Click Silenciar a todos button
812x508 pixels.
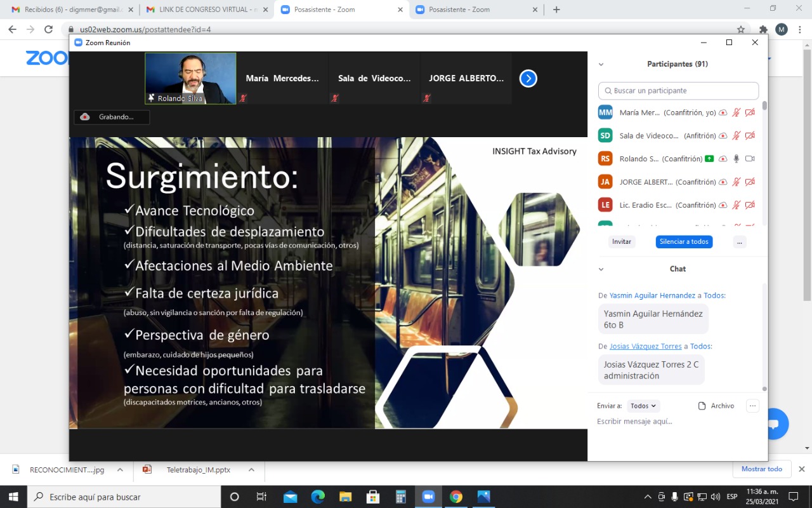pyautogui.click(x=684, y=242)
